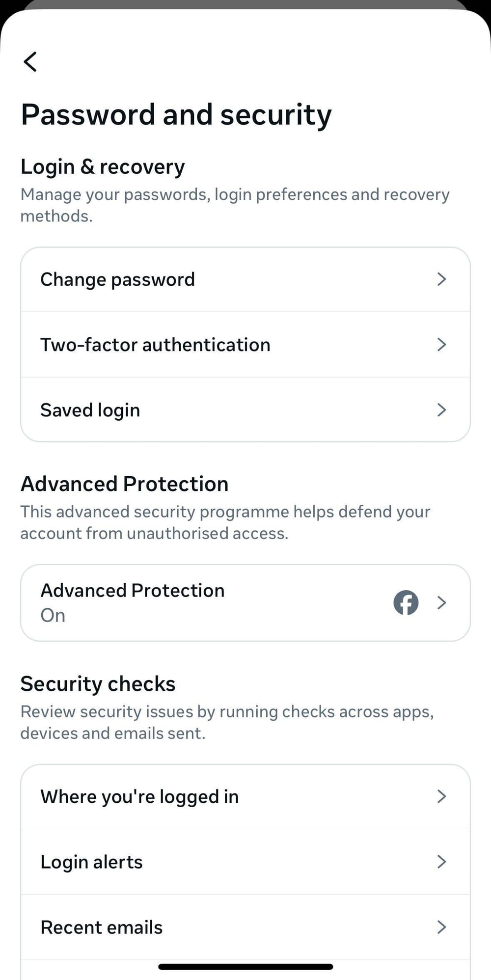Tap chevron beside Where you're logged in
Image resolution: width=491 pixels, height=980 pixels.
pos(441,796)
